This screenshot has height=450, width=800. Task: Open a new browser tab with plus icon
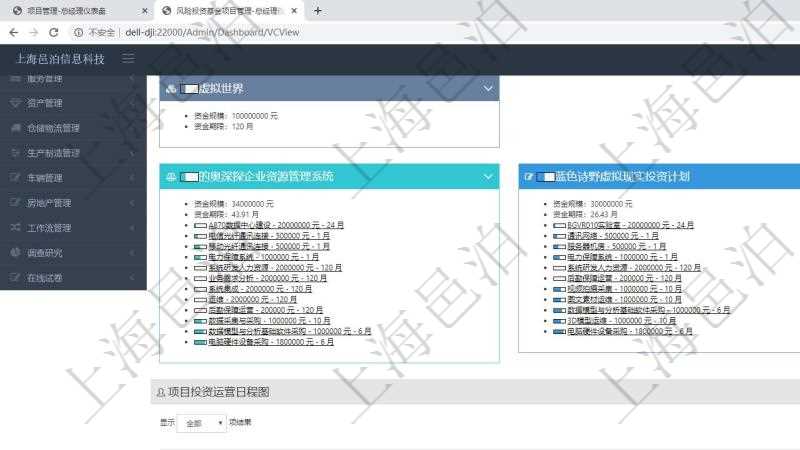(x=317, y=10)
